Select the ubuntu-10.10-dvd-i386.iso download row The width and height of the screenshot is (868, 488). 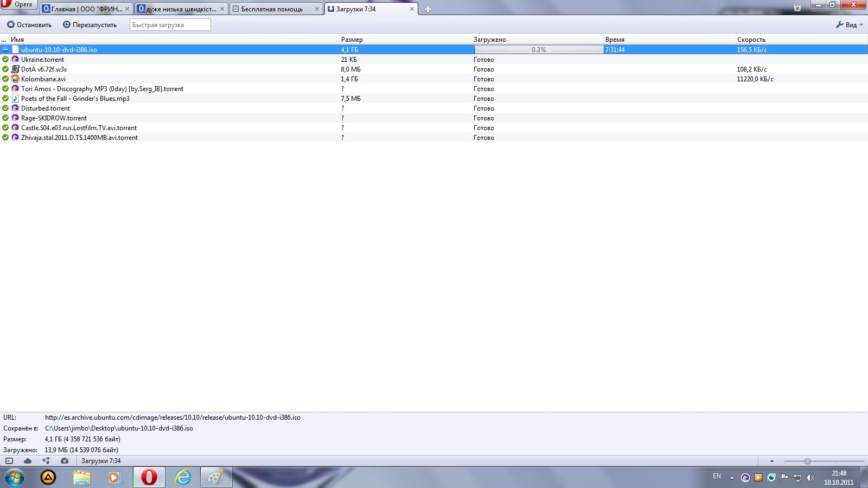[434, 49]
